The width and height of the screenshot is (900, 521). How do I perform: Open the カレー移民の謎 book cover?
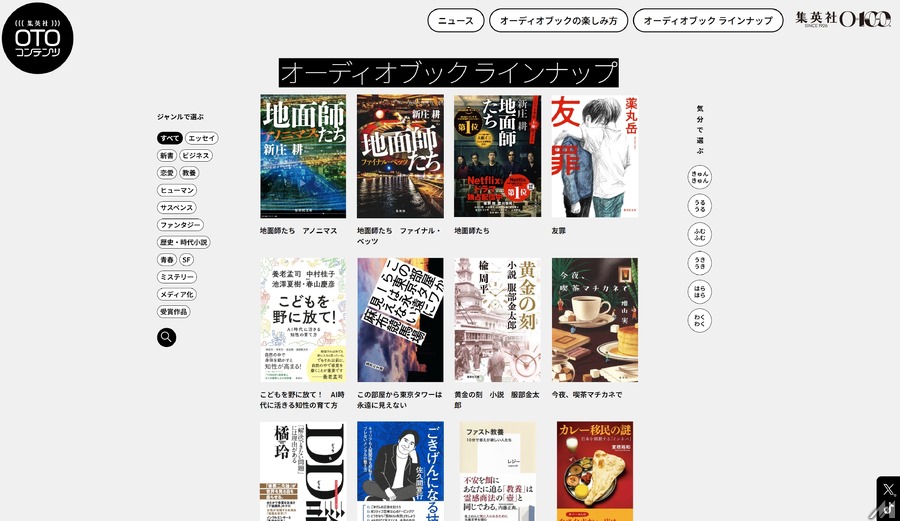(595, 472)
